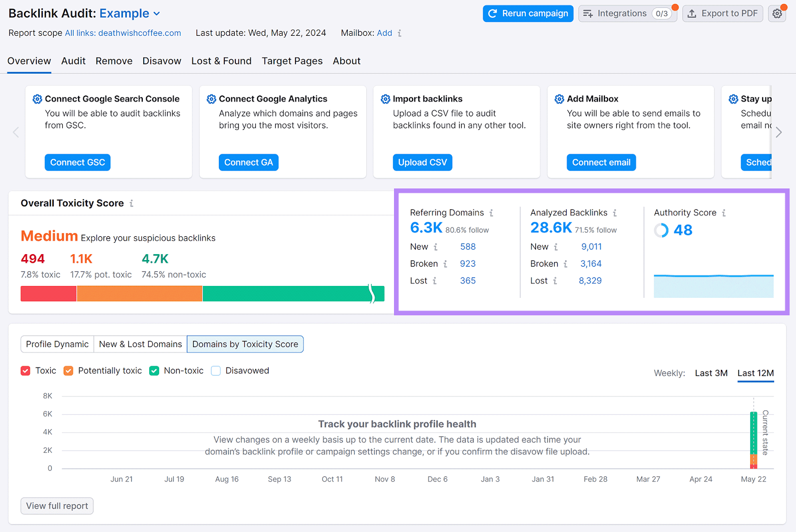Screen dimensions: 796x532
Task: Click info icon beside Referring Domains
Action: (491, 213)
